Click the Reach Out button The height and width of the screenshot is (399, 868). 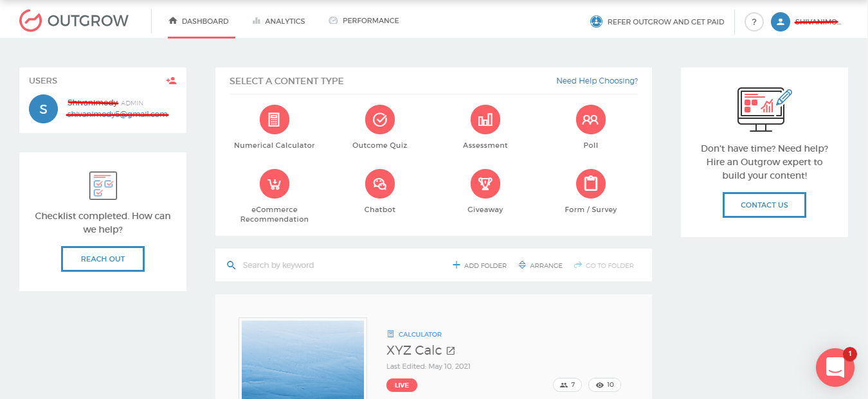103,259
